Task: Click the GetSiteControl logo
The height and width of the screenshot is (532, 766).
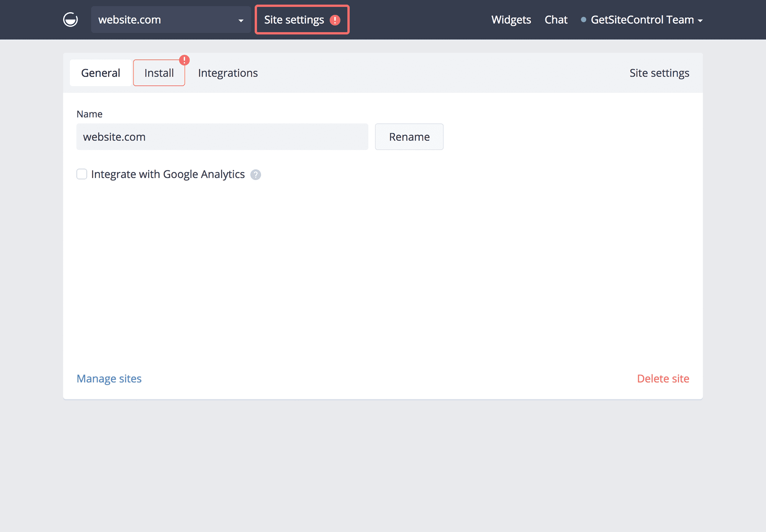Action: pos(70,20)
